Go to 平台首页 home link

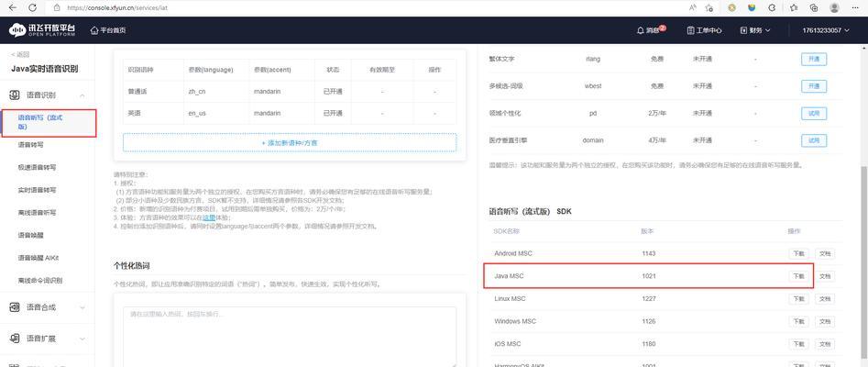108,30
